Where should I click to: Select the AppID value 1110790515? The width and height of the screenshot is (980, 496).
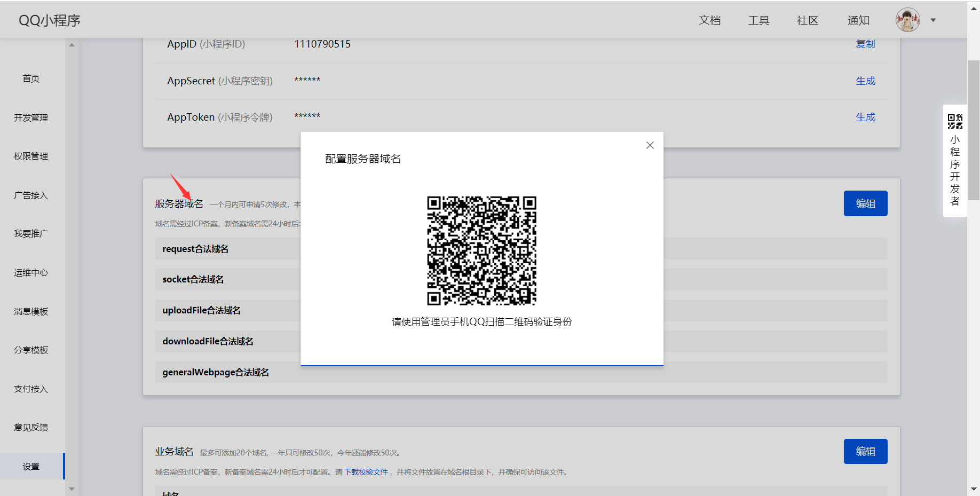click(322, 44)
